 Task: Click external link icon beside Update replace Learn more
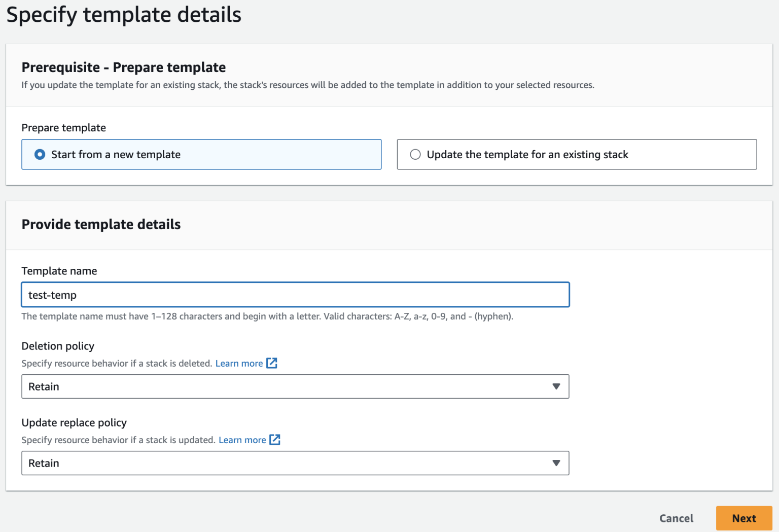coord(275,440)
